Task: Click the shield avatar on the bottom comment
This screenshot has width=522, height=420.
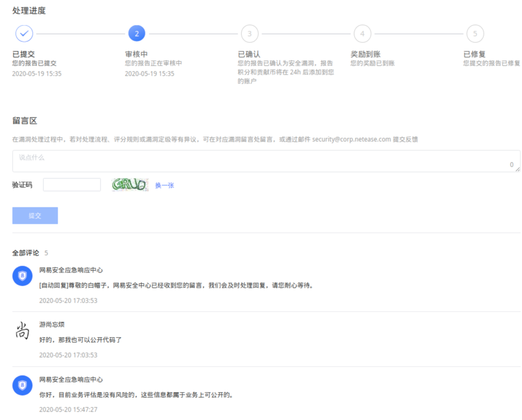Action: 22,386
